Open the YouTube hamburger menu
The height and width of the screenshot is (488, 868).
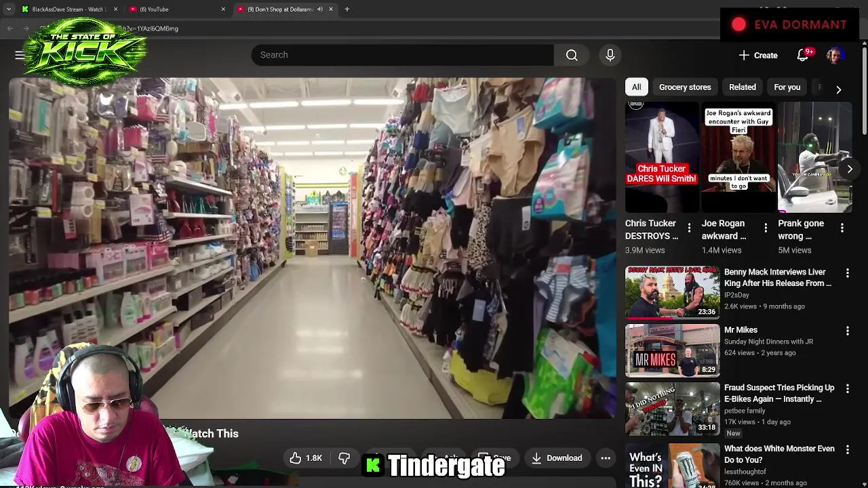20,55
